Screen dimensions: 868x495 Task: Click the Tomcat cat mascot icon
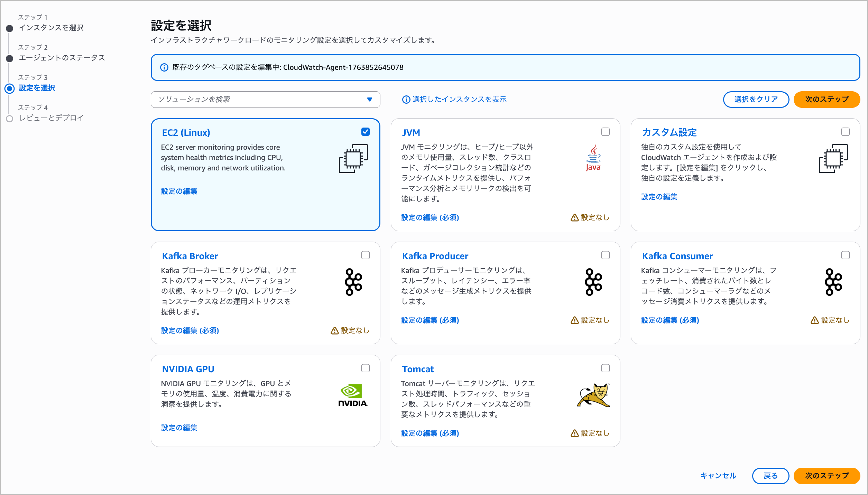593,396
